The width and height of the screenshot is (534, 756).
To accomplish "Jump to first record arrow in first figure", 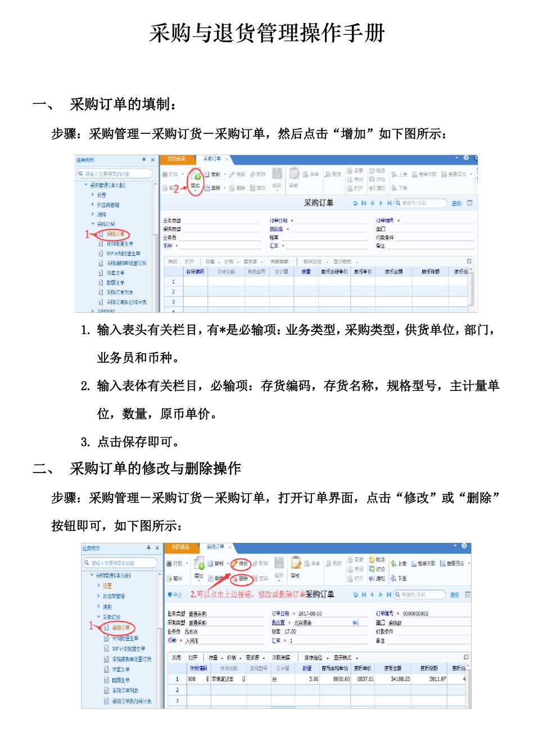I will tap(364, 203).
